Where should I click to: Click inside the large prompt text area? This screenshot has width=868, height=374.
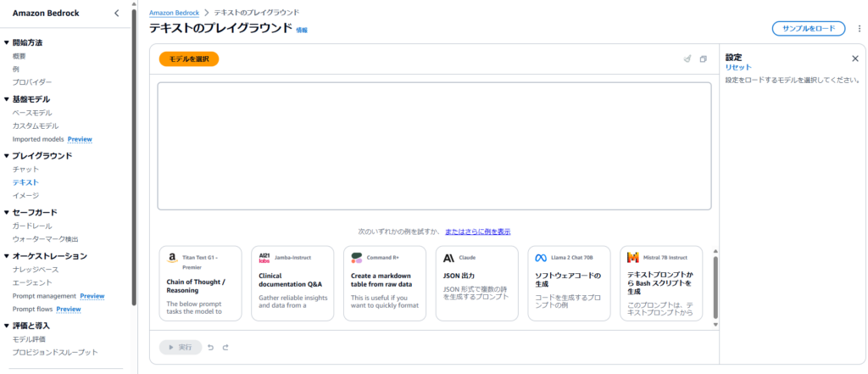tap(434, 146)
